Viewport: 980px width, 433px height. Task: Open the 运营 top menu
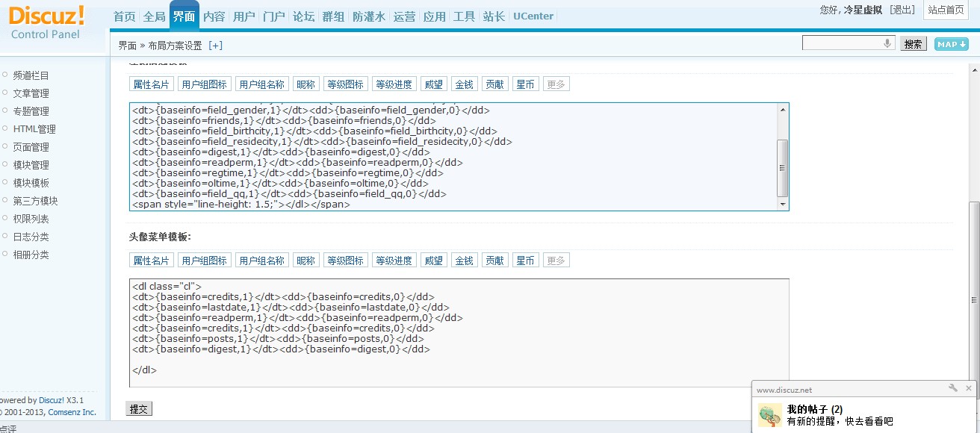click(x=404, y=16)
